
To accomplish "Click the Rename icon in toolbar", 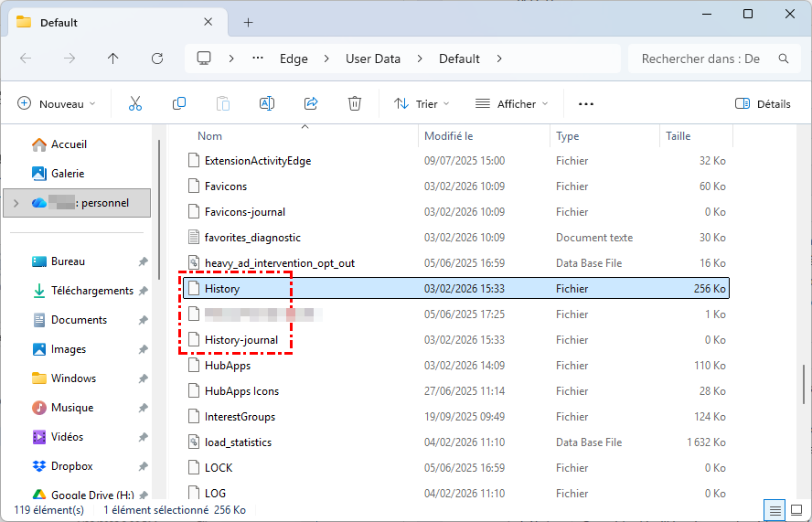I will click(x=267, y=103).
